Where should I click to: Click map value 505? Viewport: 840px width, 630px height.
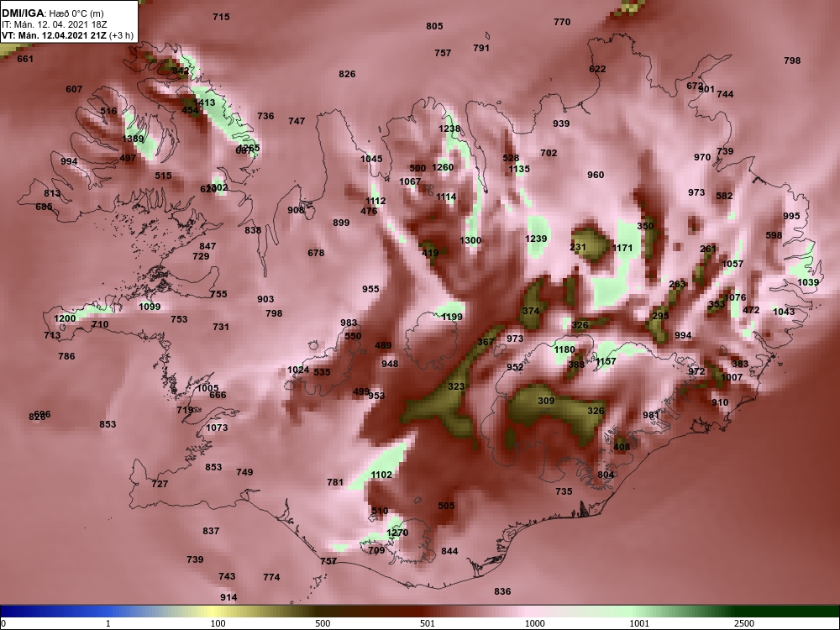pos(446,506)
